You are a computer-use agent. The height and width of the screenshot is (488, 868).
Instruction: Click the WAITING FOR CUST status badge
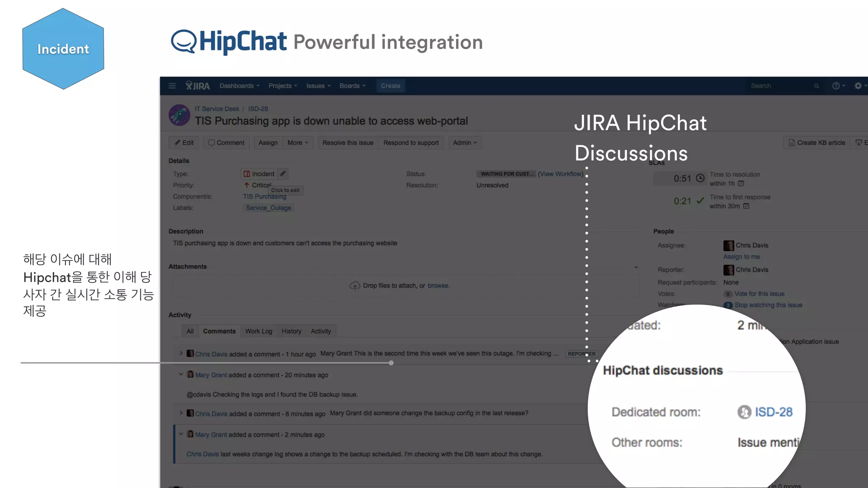pyautogui.click(x=506, y=174)
